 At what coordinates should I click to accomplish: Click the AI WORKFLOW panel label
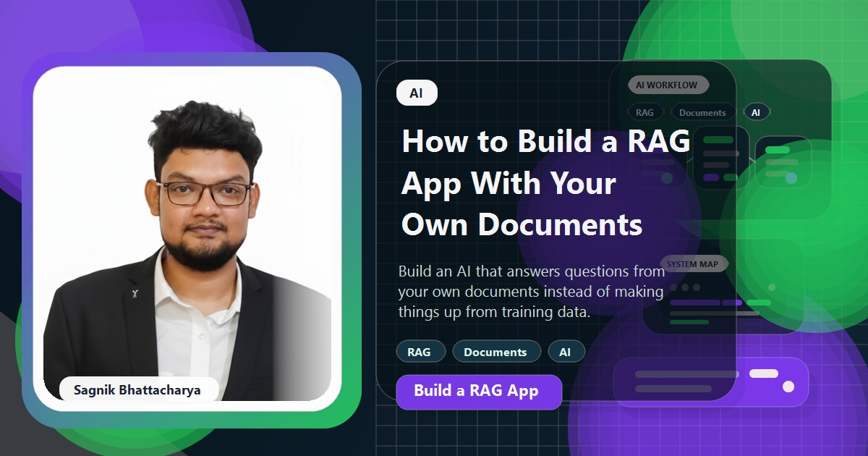click(668, 85)
